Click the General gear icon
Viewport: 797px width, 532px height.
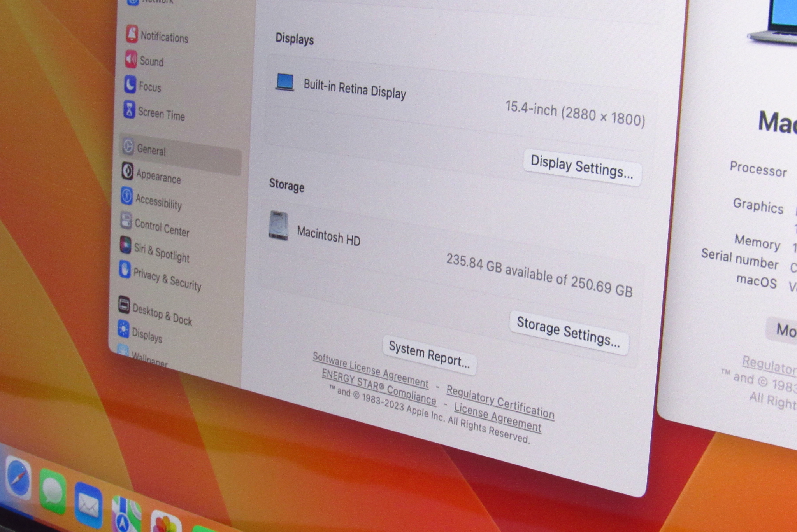(128, 146)
